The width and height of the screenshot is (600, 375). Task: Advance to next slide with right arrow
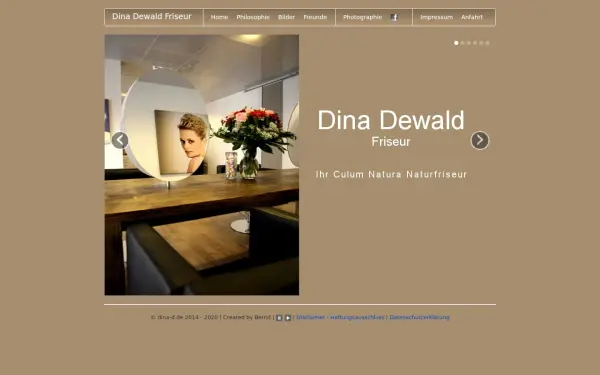[480, 140]
